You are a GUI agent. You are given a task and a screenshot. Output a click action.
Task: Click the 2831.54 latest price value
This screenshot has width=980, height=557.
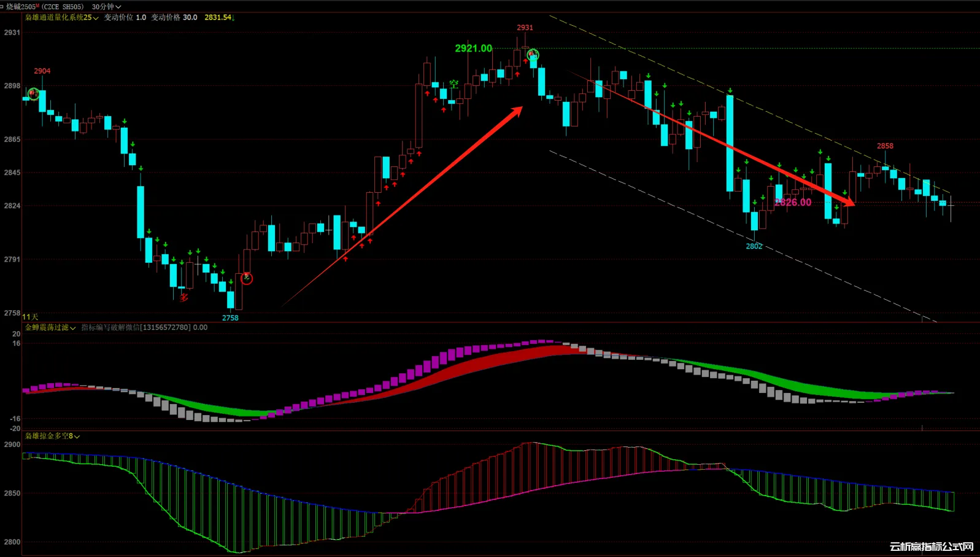218,17
